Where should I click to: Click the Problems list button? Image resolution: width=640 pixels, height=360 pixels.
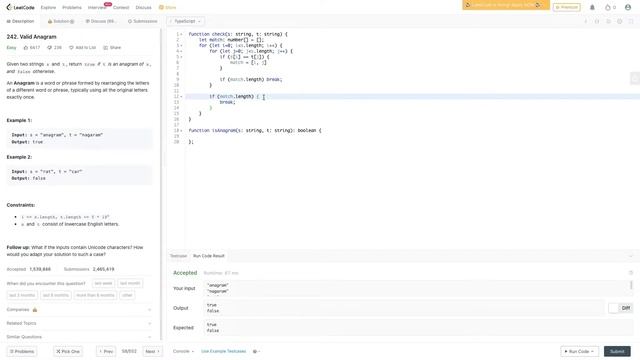(x=22, y=351)
